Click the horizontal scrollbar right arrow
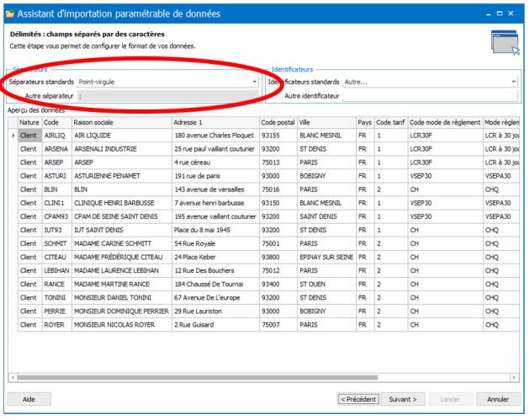 [x=514, y=377]
